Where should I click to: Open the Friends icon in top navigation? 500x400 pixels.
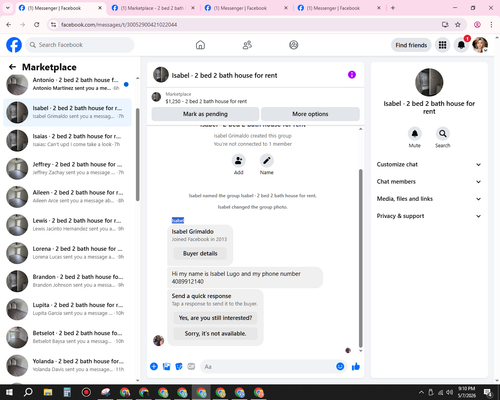point(247,45)
